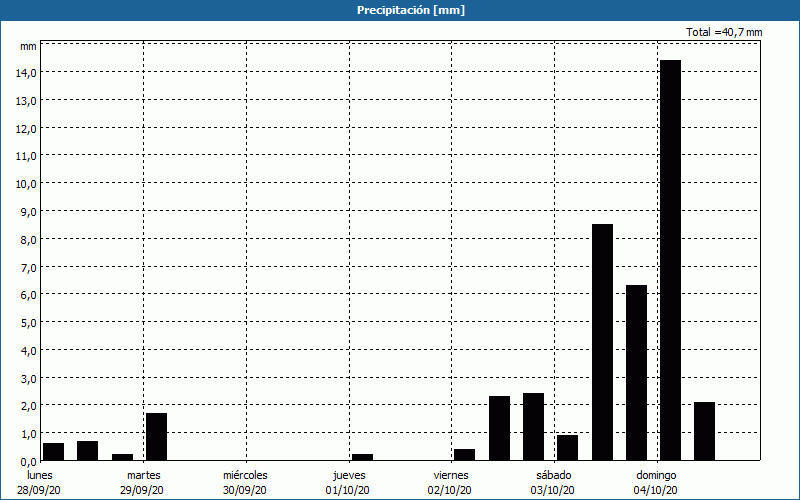Image resolution: width=800 pixels, height=500 pixels.
Task: Select the 12,0 y-axis value
Action: pyautogui.click(x=26, y=129)
